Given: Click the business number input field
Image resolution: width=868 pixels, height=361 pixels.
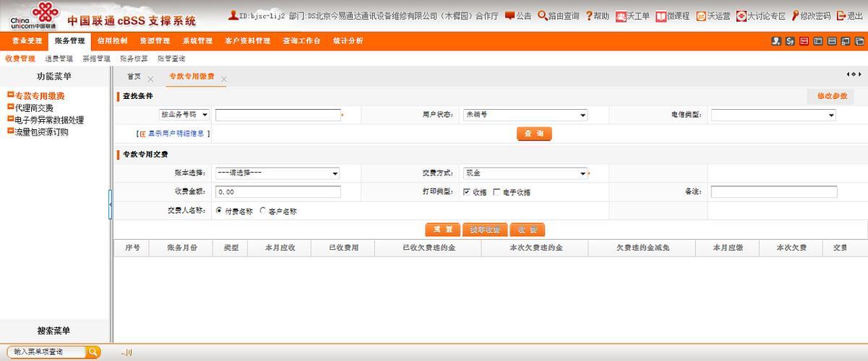Looking at the screenshot, I should pyautogui.click(x=278, y=115).
